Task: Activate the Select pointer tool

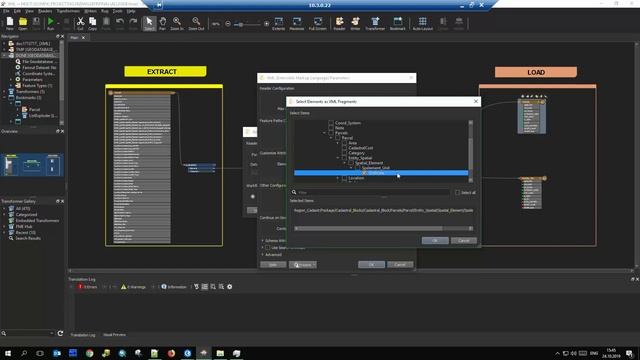Action: [x=149, y=23]
